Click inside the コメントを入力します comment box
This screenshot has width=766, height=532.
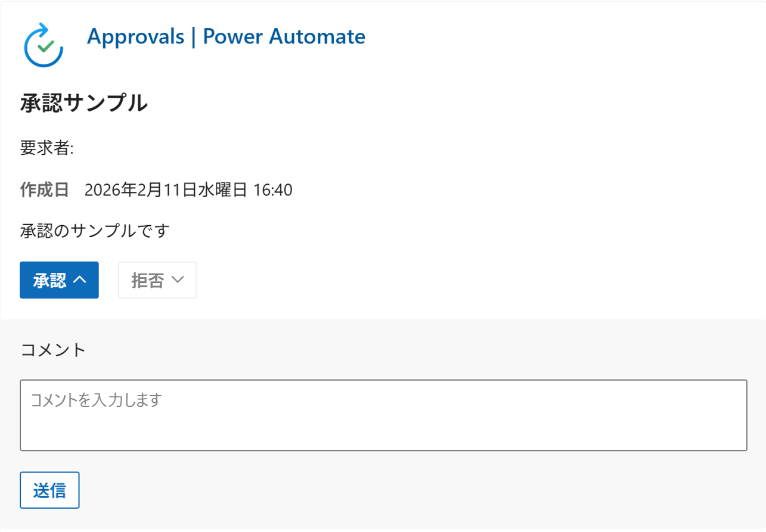[383, 415]
